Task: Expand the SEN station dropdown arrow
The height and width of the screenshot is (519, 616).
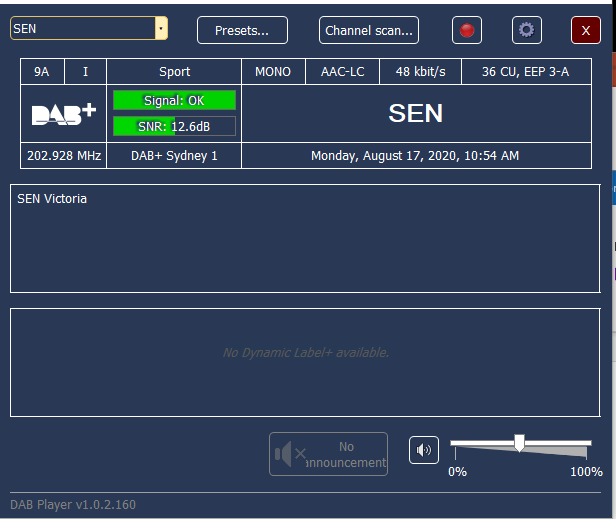Action: (161, 28)
